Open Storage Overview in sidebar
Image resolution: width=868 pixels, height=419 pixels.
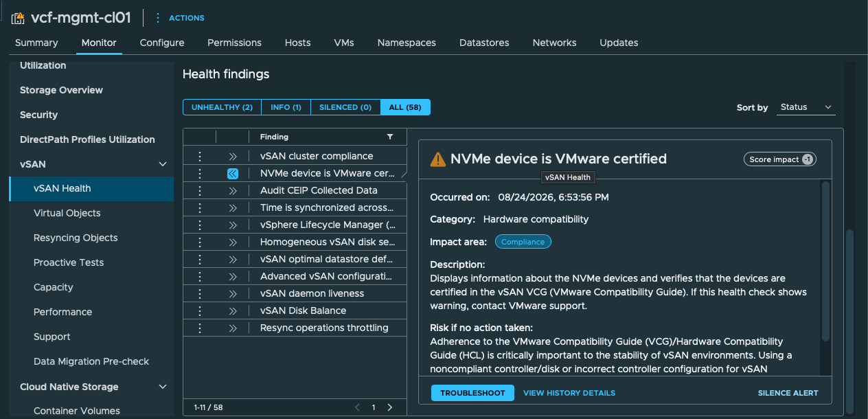pos(61,90)
